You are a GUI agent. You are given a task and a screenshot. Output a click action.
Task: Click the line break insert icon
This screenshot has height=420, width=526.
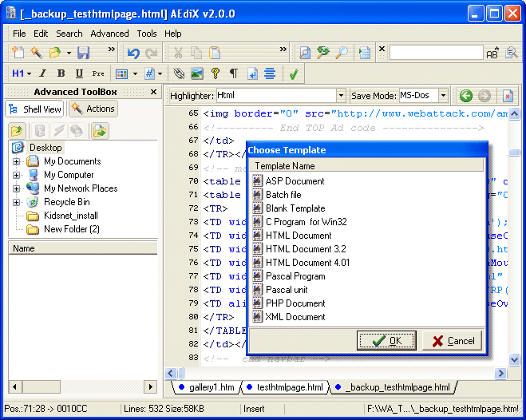[x=252, y=73]
